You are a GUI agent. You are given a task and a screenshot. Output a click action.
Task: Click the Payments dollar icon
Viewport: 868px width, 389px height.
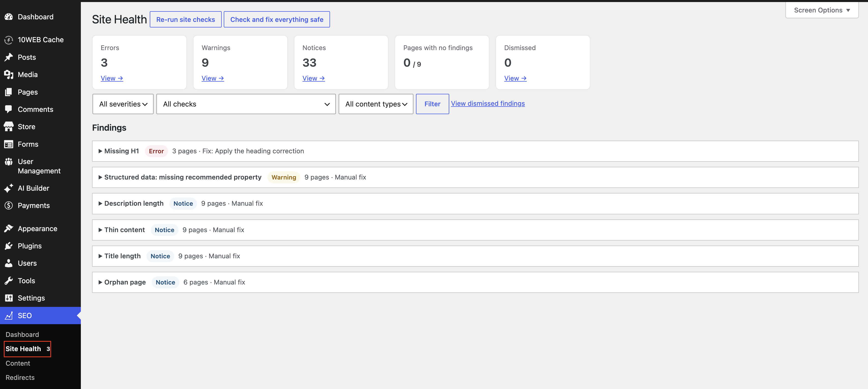click(9, 206)
